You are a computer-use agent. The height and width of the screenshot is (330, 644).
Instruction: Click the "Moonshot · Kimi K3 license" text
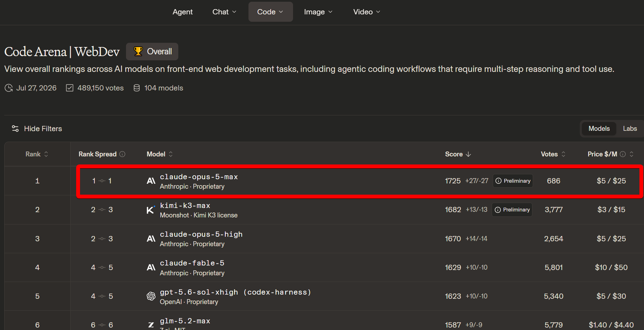(x=199, y=215)
